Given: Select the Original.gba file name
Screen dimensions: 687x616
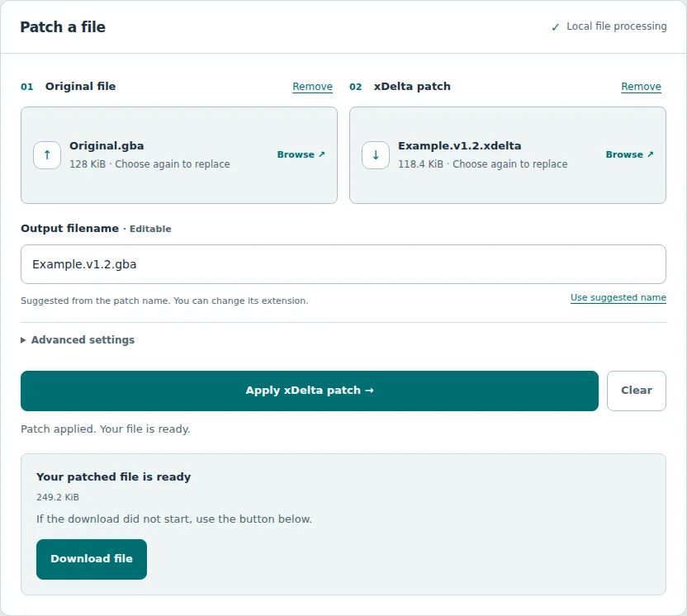Looking at the screenshot, I should click(x=107, y=145).
